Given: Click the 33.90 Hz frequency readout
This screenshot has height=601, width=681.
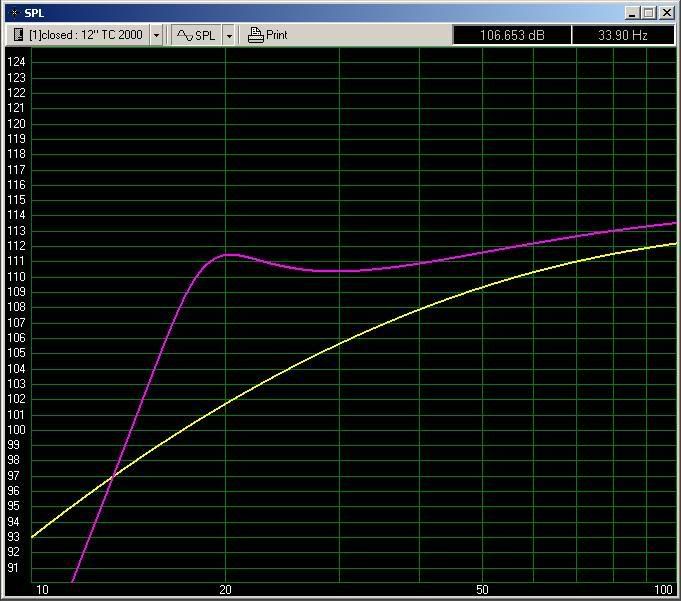Looking at the screenshot, I should point(623,35).
